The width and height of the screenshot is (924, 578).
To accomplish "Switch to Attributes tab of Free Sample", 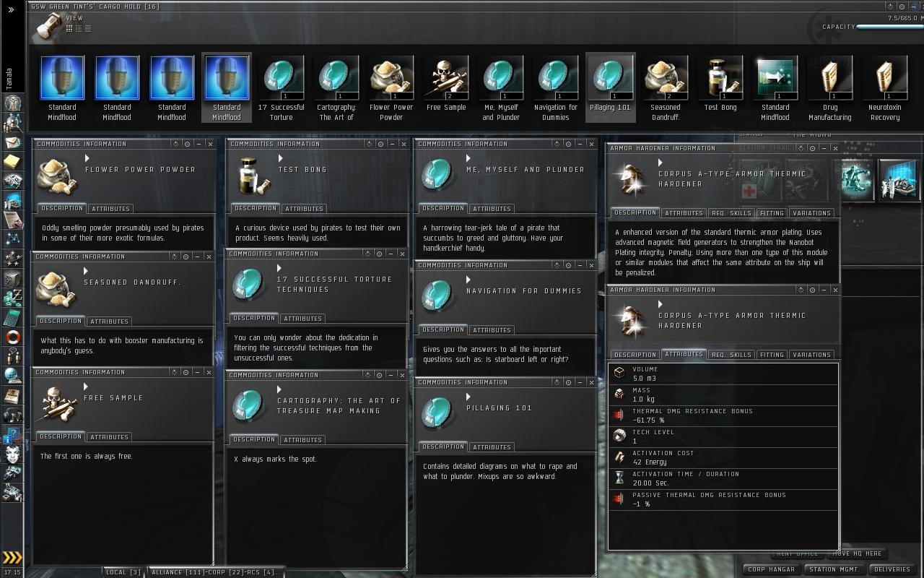I will pos(109,436).
